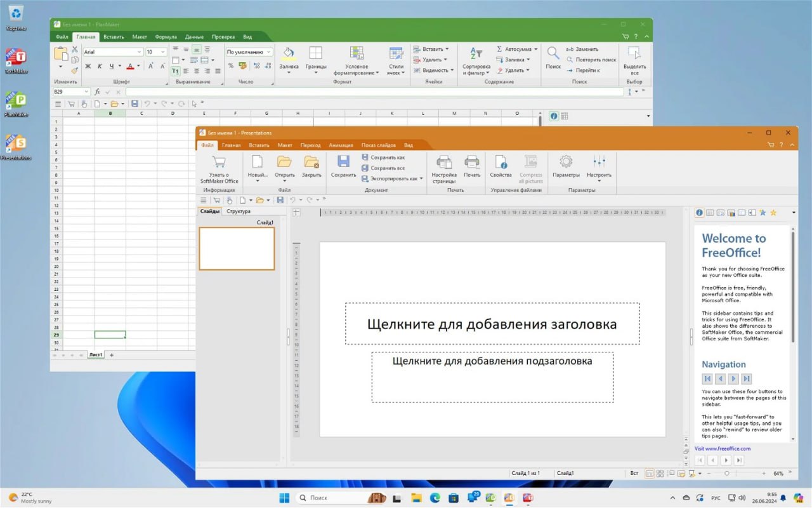Click the PlanMaker formula input field
Viewport: 812px width, 508px height.
374,92
